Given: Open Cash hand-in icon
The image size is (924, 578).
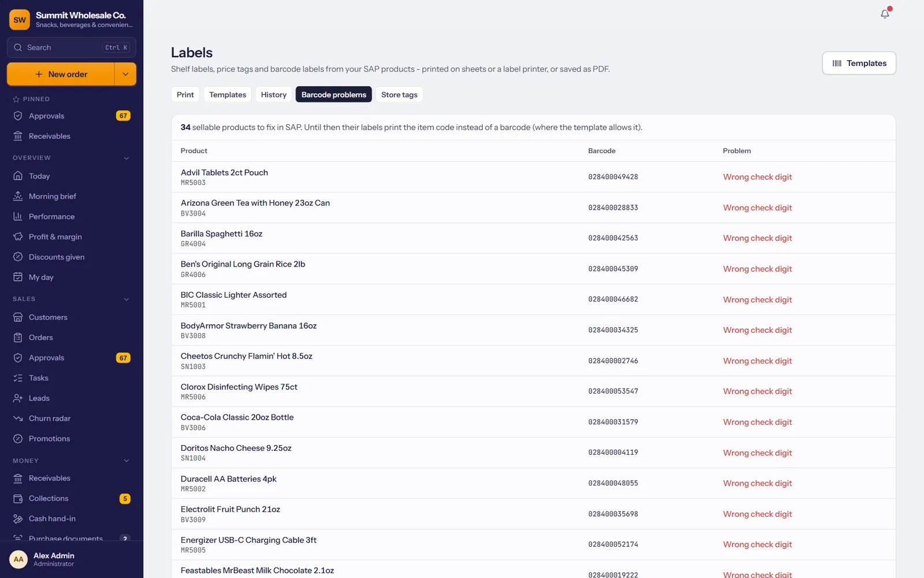Looking at the screenshot, I should point(18,518).
